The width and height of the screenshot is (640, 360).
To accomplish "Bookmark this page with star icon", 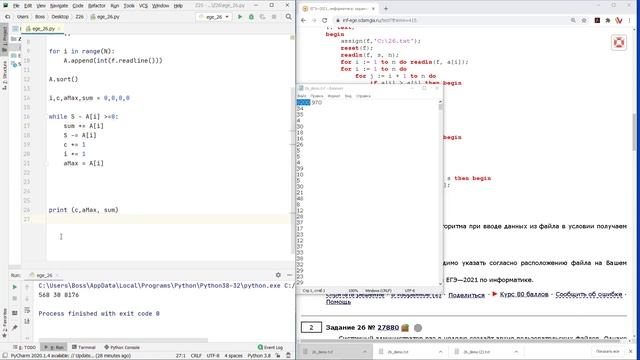I will click(x=584, y=20).
